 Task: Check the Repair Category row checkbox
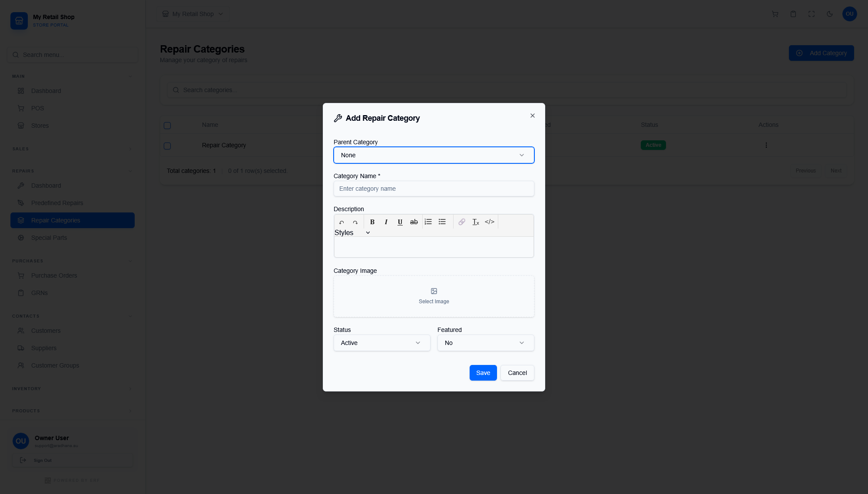[167, 146]
